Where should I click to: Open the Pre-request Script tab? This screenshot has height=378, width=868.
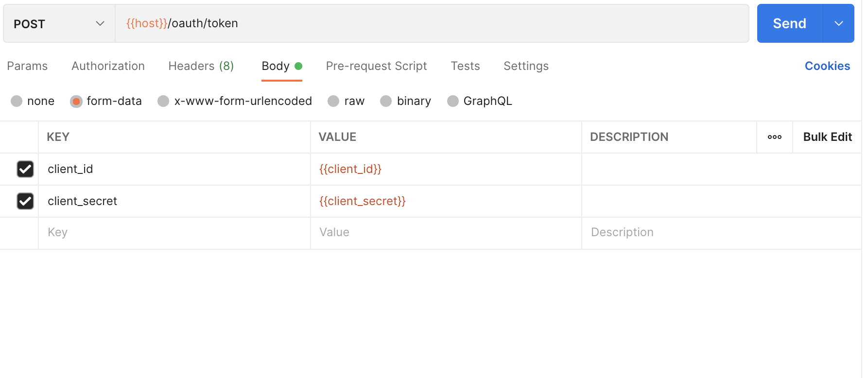[376, 66]
